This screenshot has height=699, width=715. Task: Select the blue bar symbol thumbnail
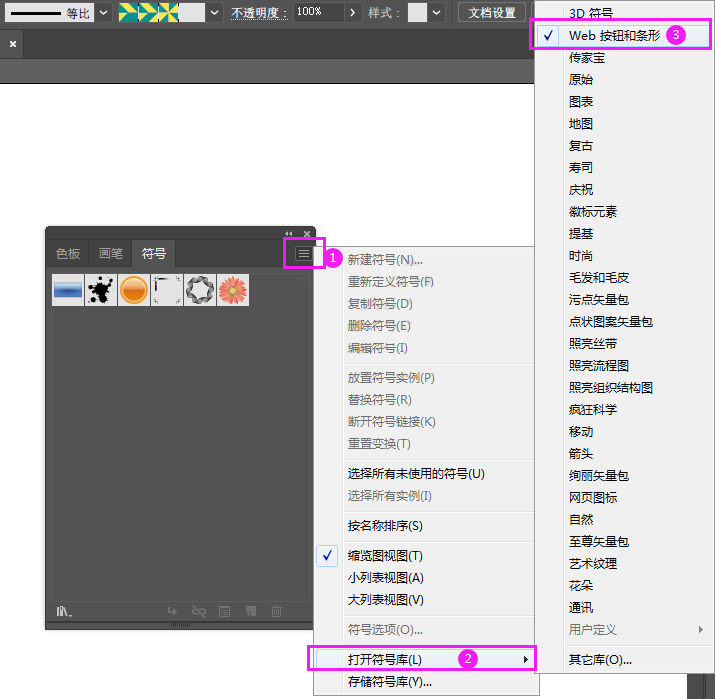point(68,290)
